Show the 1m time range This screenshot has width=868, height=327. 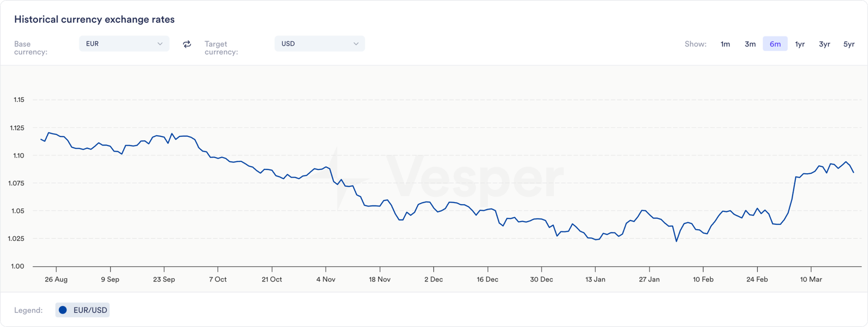[725, 44]
